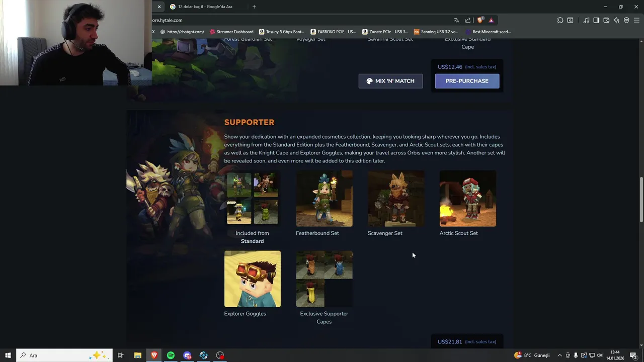Viewport: 644px width, 362px height.
Task: View the Scavenger Set image
Action: click(396, 199)
